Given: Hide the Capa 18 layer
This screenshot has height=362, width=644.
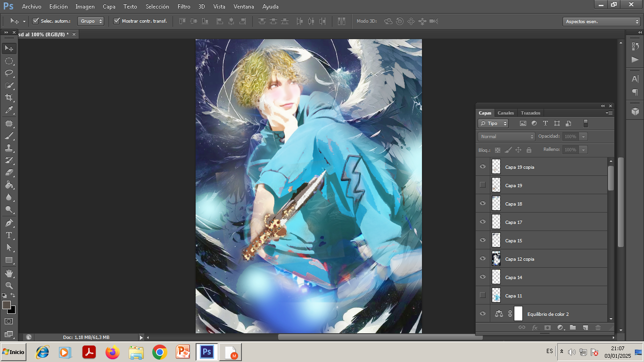Looking at the screenshot, I should tap(482, 203).
